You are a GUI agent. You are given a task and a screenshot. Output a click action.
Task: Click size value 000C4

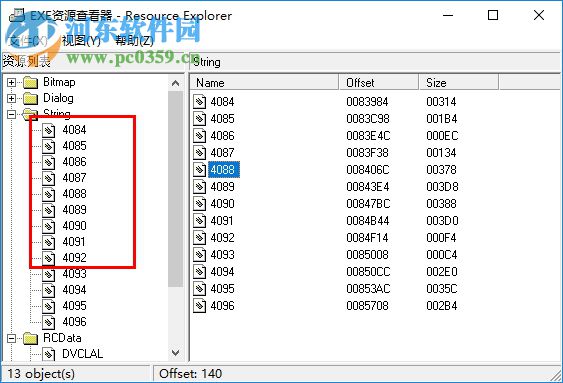[x=442, y=255]
